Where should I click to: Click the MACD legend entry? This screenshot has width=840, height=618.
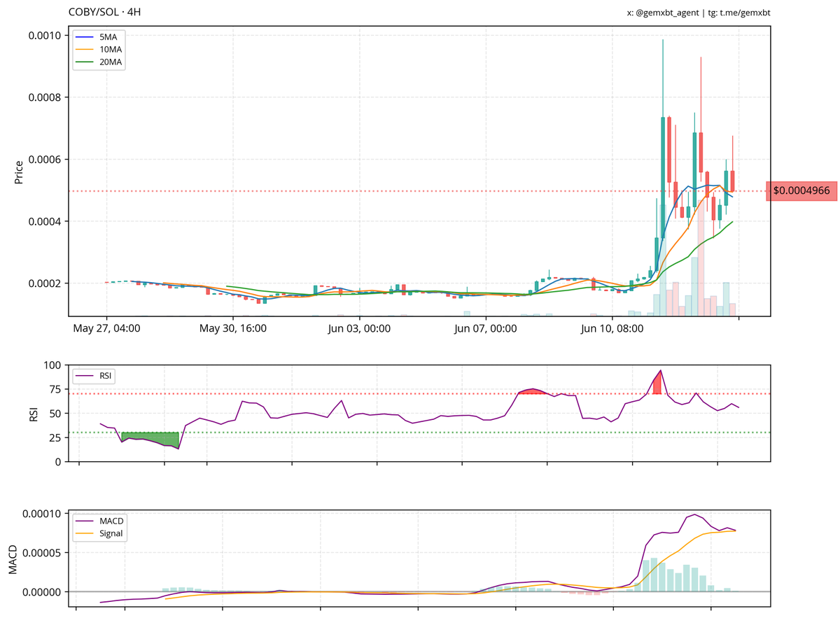[99, 521]
